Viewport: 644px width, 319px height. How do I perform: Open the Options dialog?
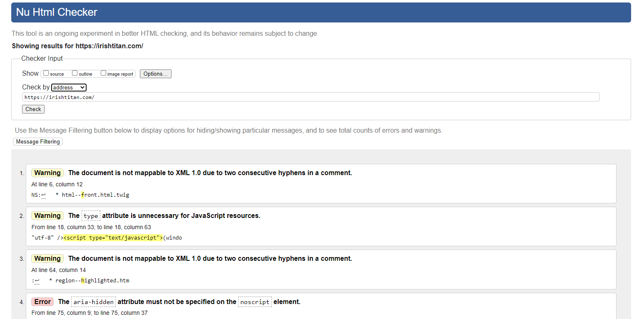point(155,74)
